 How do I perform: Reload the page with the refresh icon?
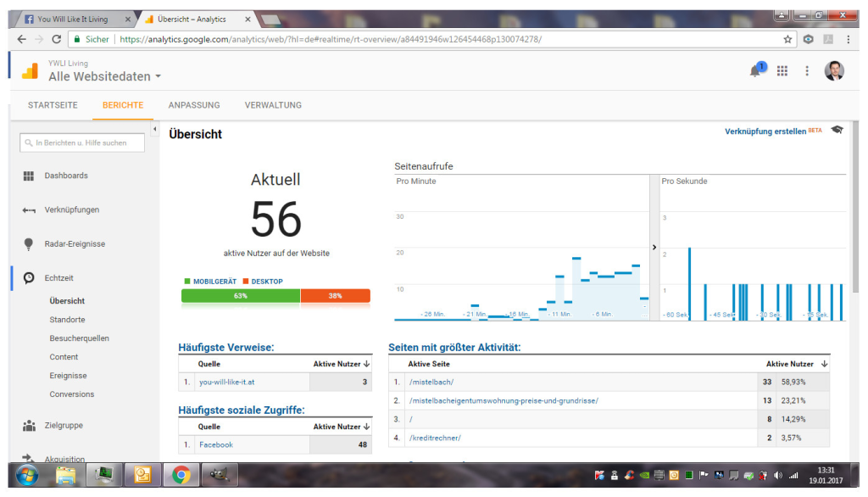57,39
